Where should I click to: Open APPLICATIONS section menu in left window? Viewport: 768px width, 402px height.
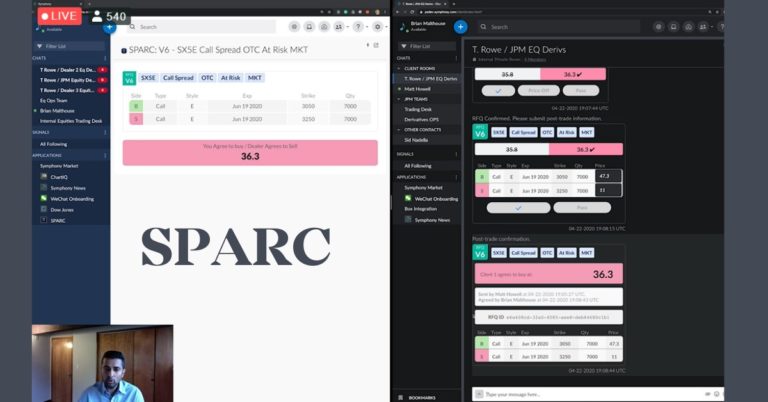(105, 155)
